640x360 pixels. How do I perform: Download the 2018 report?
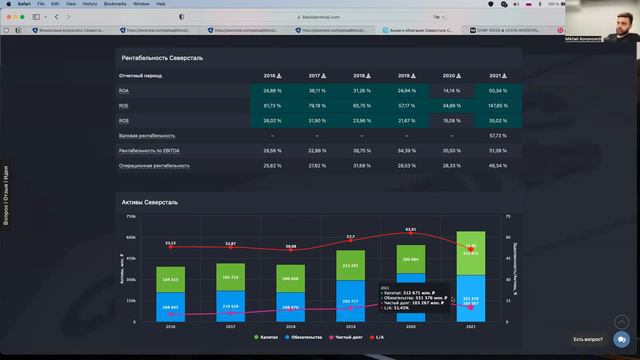coord(369,76)
